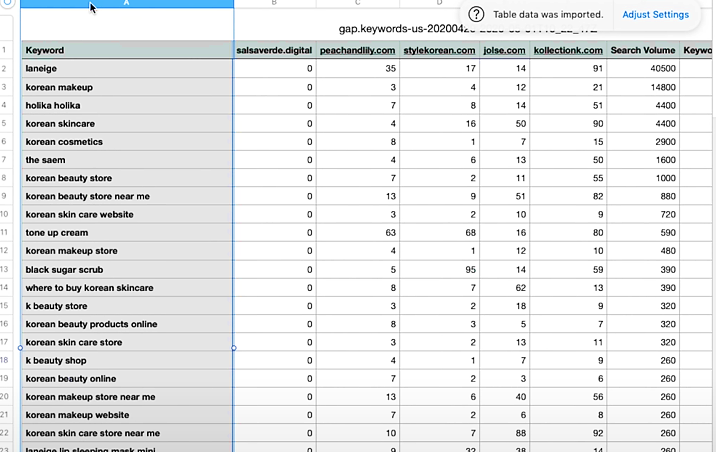716x452 pixels.
Task: Select 'korean beauty store near me' cell
Action: point(127,196)
